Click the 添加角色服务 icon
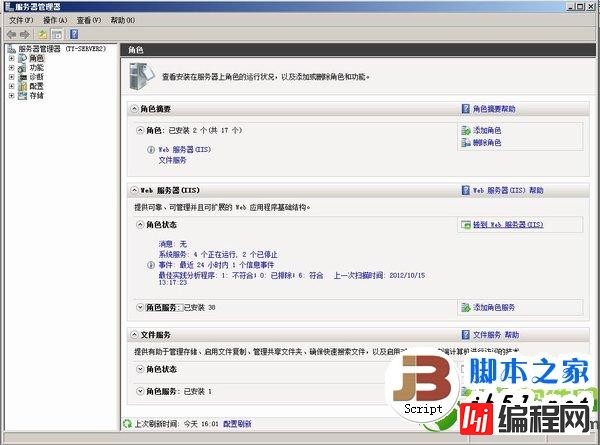 (466, 307)
